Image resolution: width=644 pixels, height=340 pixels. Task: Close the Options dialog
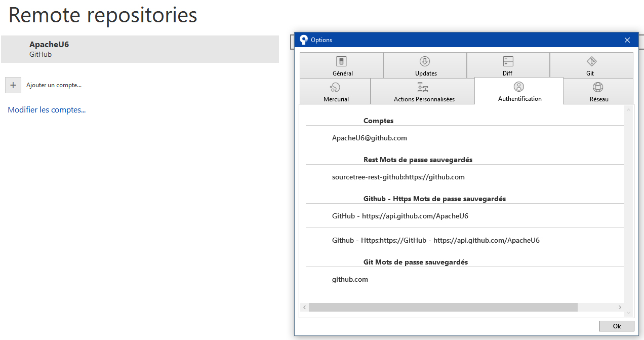[627, 40]
